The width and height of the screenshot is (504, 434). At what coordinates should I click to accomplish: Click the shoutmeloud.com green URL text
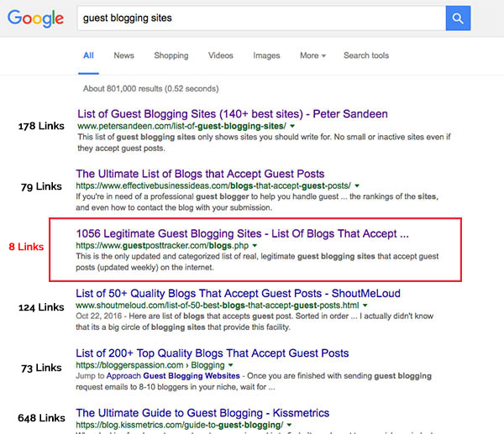coord(218,306)
